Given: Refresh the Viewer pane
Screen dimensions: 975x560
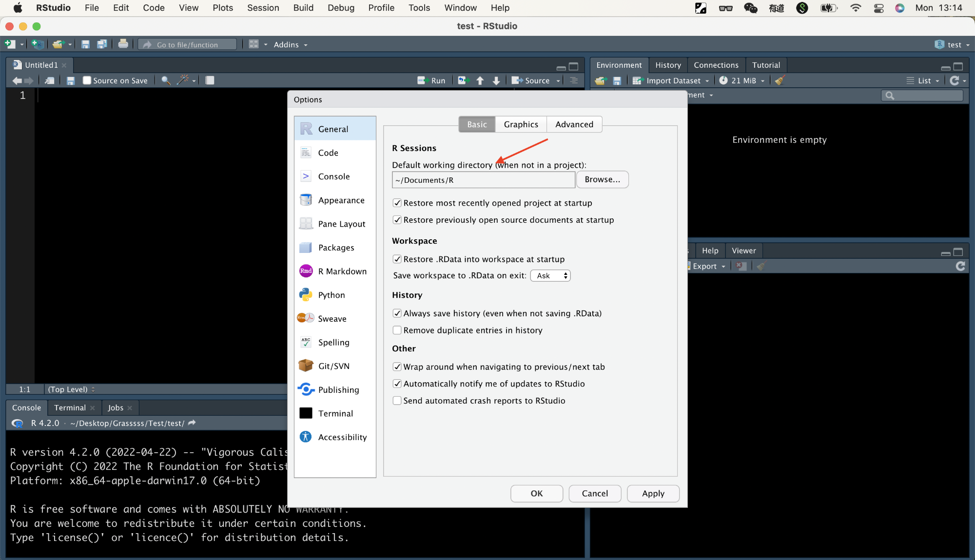Looking at the screenshot, I should coord(960,266).
